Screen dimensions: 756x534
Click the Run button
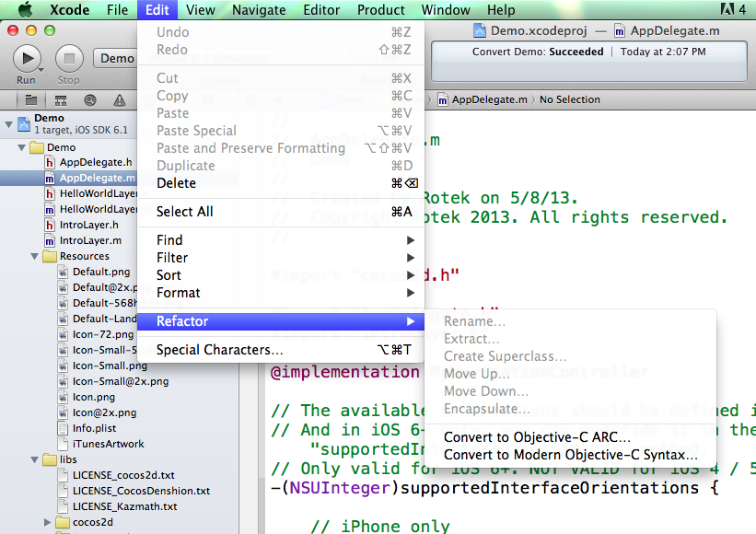click(27, 59)
